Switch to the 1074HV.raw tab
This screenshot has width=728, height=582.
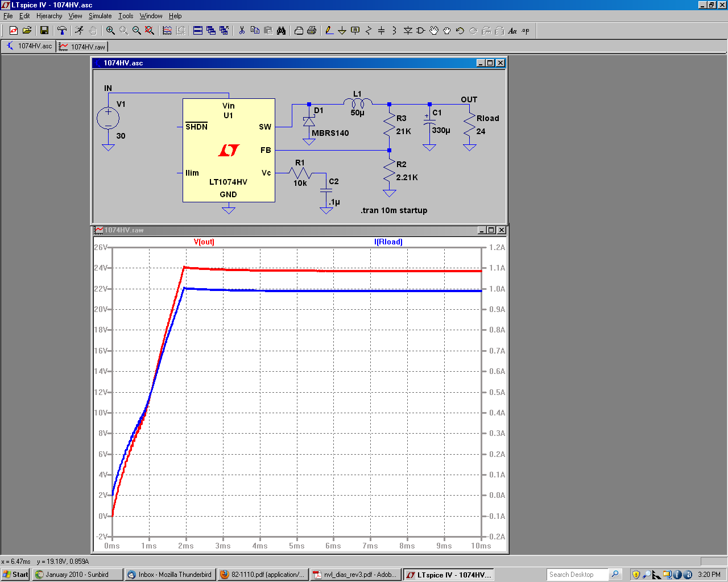tap(82, 47)
